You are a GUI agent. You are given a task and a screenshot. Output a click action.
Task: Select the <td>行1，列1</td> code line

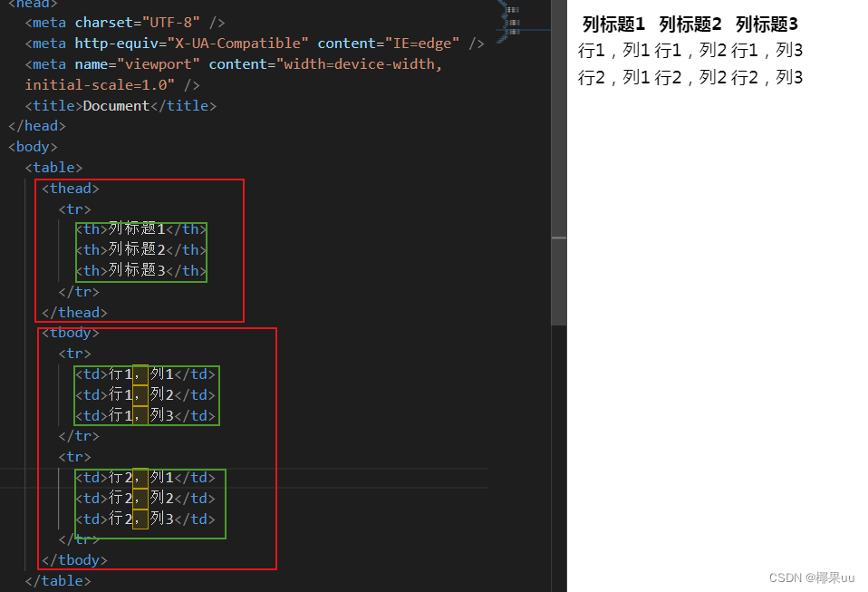point(145,374)
